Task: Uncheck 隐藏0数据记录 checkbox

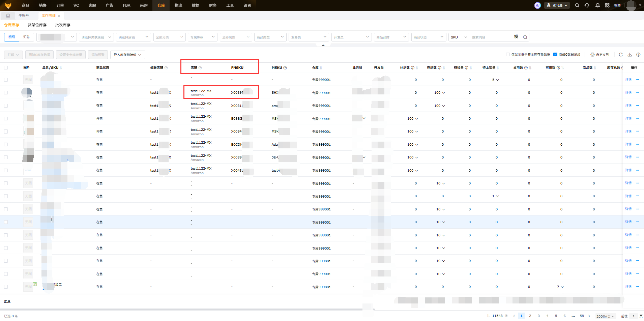Action: pos(555,55)
